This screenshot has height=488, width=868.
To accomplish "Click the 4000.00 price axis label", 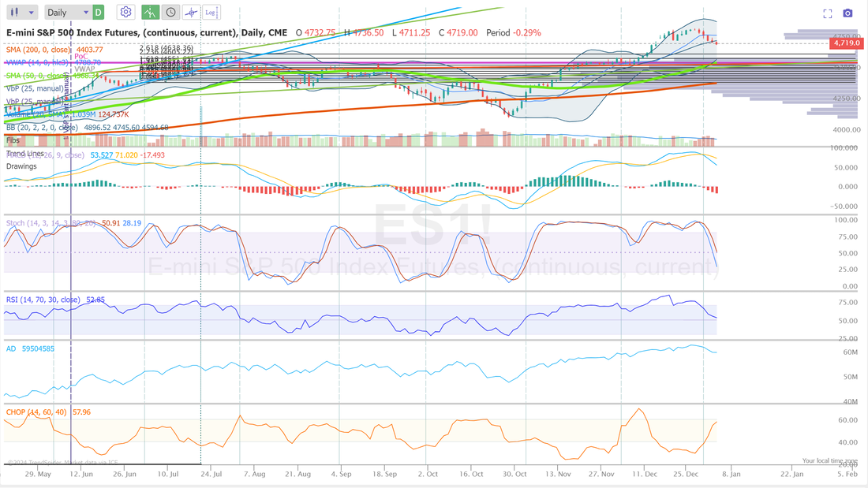I will tap(847, 130).
